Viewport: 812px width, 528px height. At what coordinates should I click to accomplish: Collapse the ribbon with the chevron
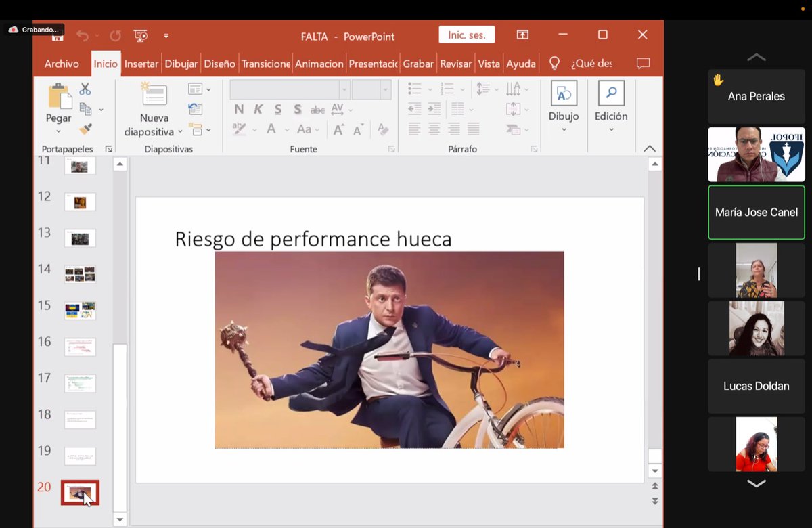(x=650, y=148)
